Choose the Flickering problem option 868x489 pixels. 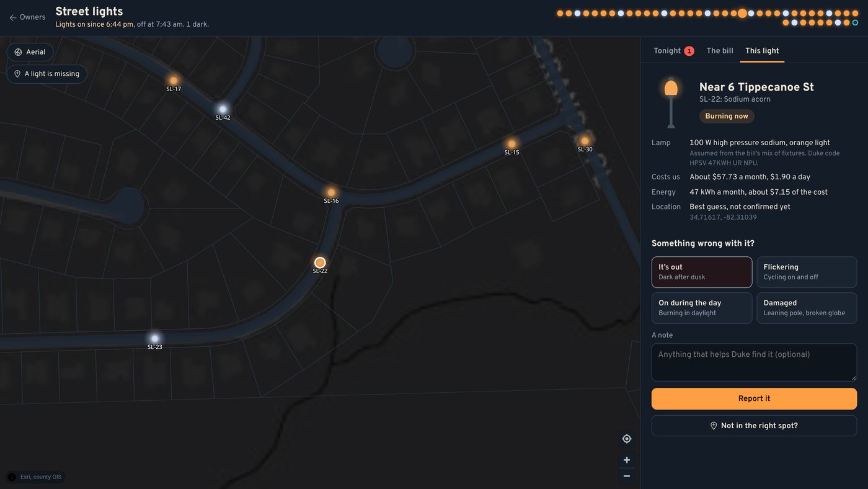[x=807, y=272]
